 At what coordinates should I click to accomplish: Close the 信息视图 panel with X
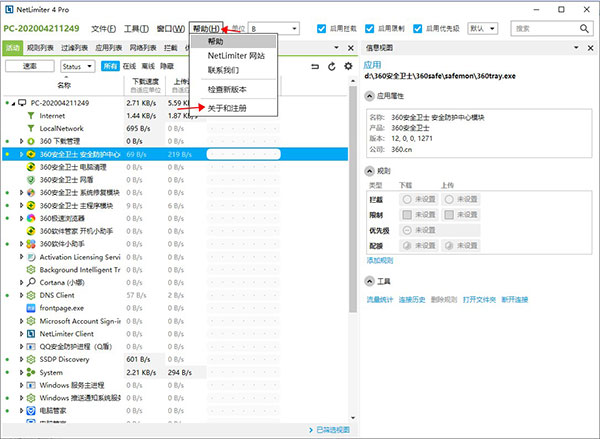pyautogui.click(x=592, y=47)
